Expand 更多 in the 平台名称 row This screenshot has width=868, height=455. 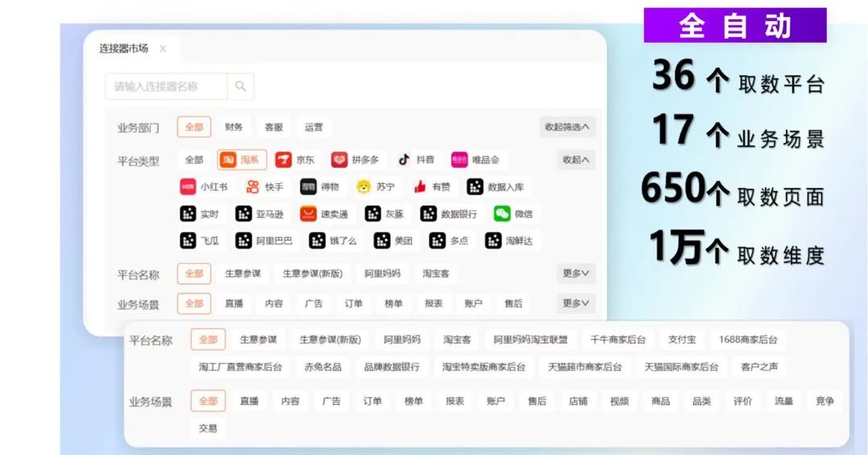[576, 273]
